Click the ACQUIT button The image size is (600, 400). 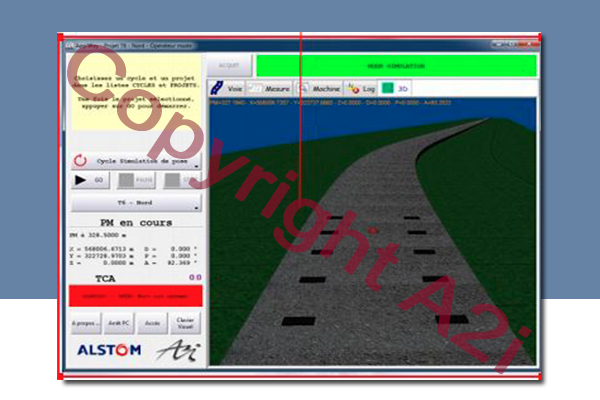[x=228, y=65]
